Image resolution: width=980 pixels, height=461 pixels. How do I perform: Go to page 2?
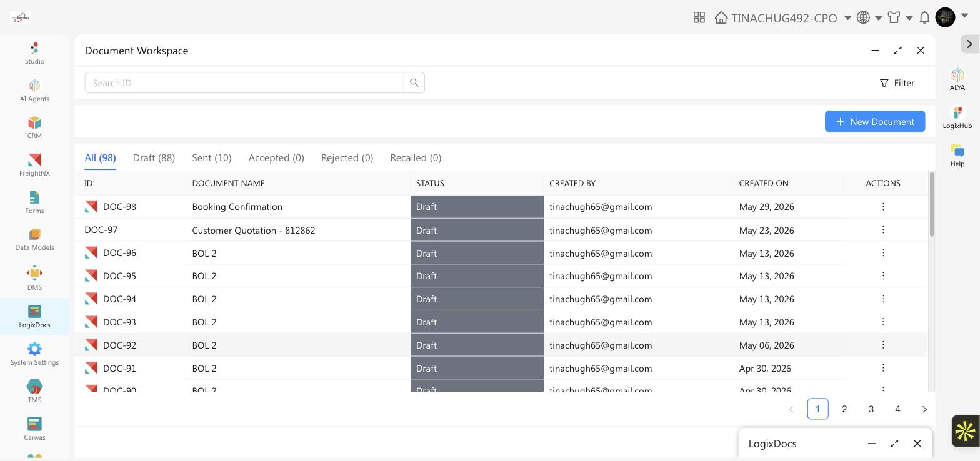[x=844, y=409]
